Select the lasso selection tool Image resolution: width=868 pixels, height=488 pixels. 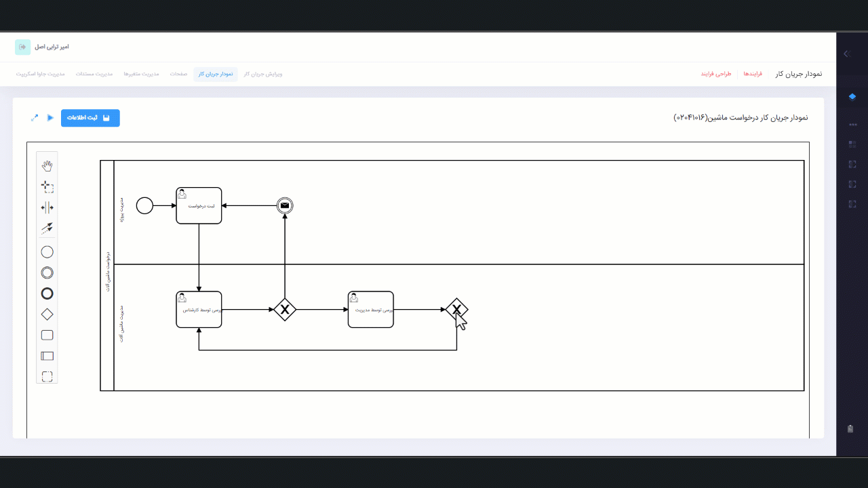pyautogui.click(x=47, y=186)
